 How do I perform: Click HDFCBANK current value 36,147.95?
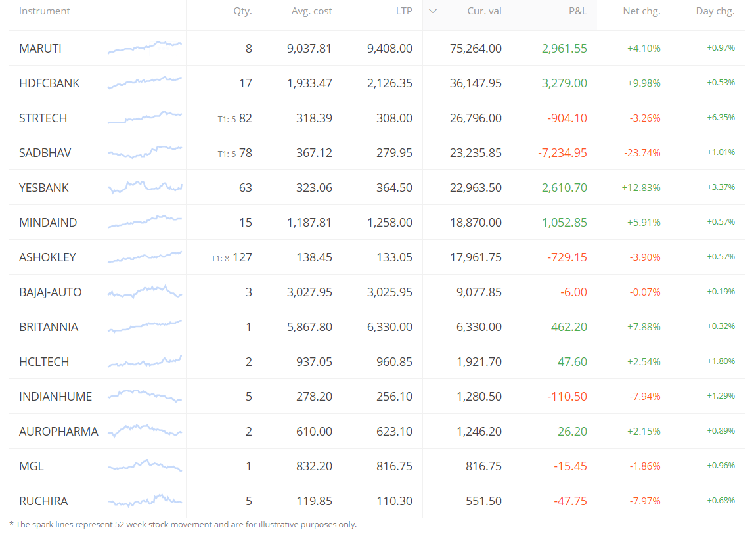coord(476,83)
